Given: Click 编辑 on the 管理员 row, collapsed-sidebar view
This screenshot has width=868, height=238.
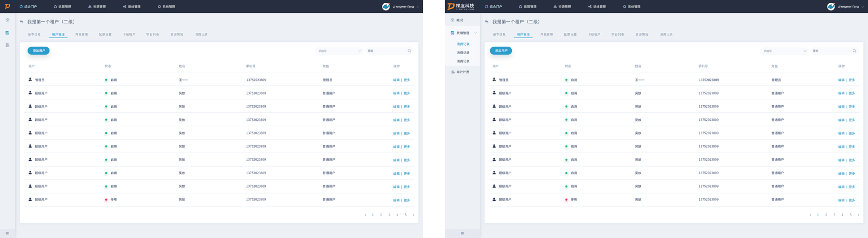Looking at the screenshot, I should 396,80.
